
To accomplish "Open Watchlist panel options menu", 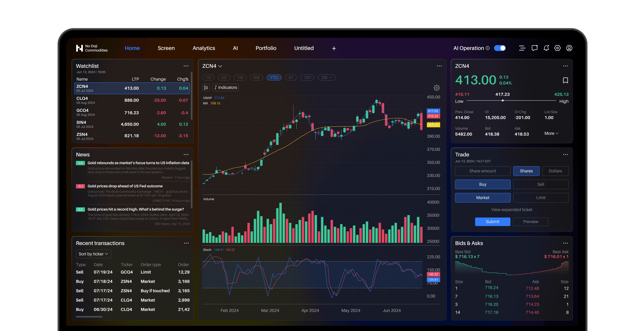I will [186, 66].
